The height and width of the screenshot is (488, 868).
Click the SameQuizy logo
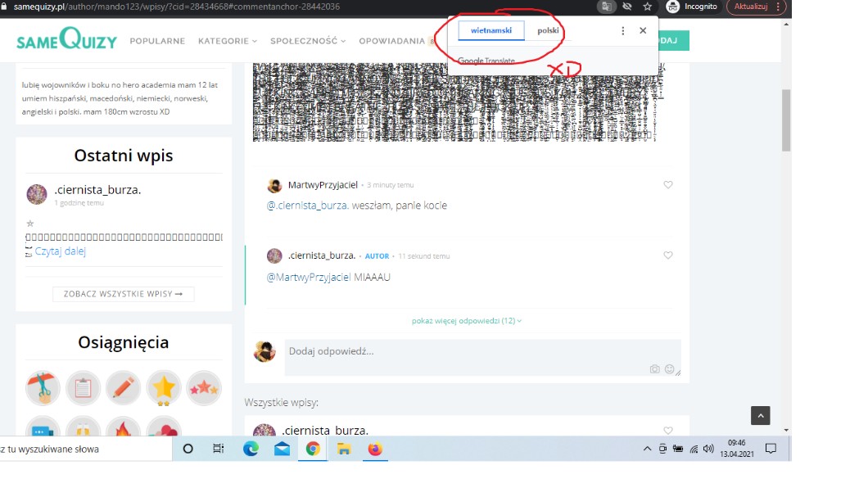66,41
